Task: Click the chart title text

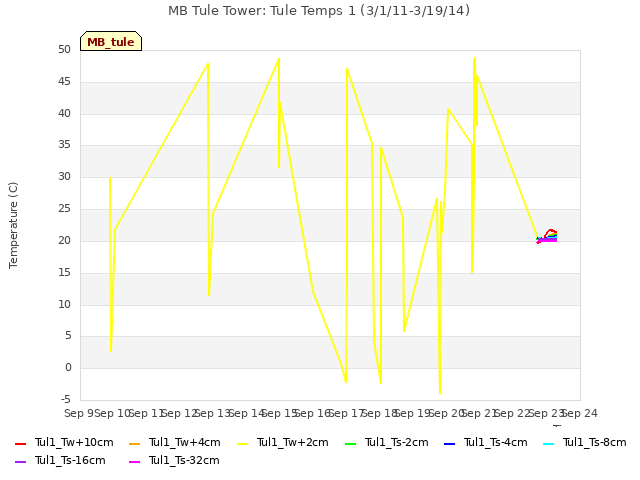Action: (319, 11)
